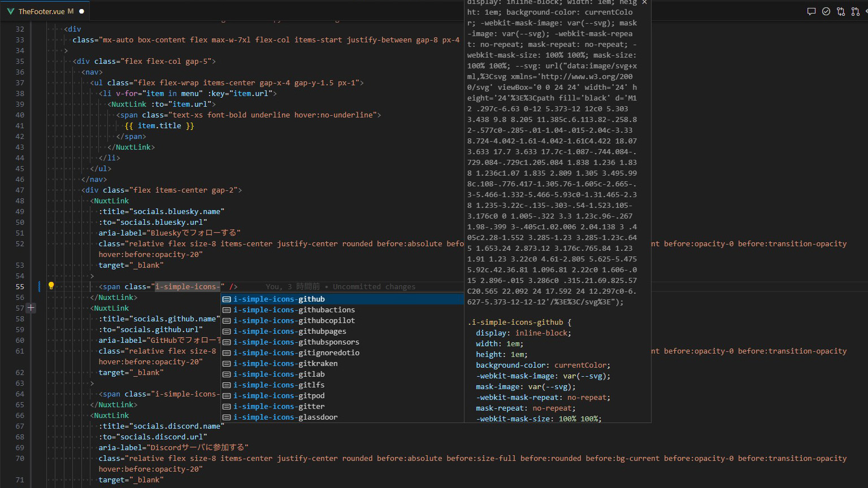Open the comments speech bubble icon in editor toolbar
The height and width of the screenshot is (488, 868).
(811, 11)
